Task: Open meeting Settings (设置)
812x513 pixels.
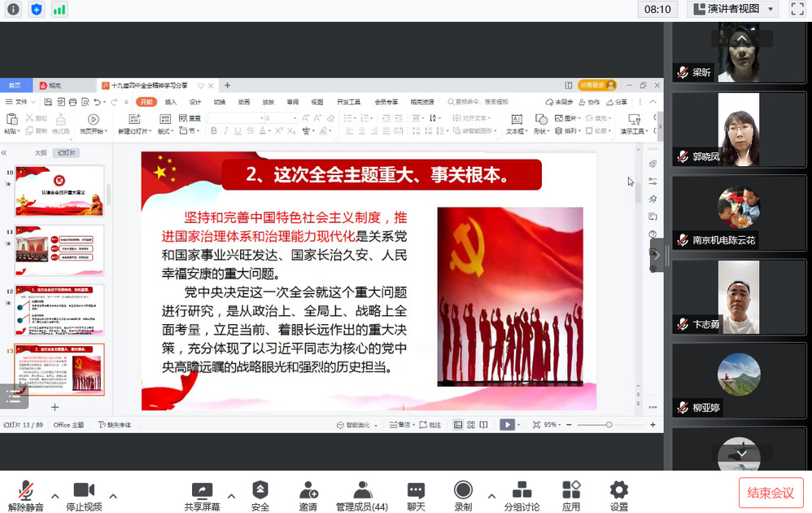Action: (619, 493)
